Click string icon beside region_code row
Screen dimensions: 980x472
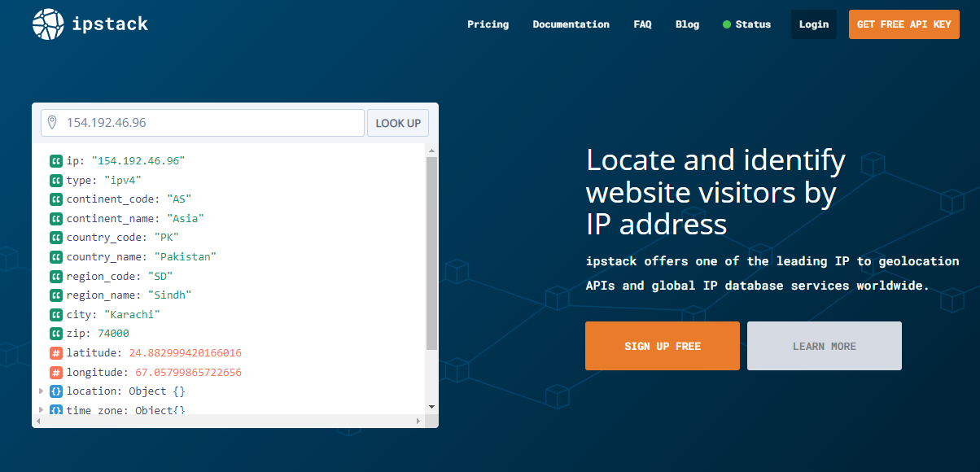[56, 276]
